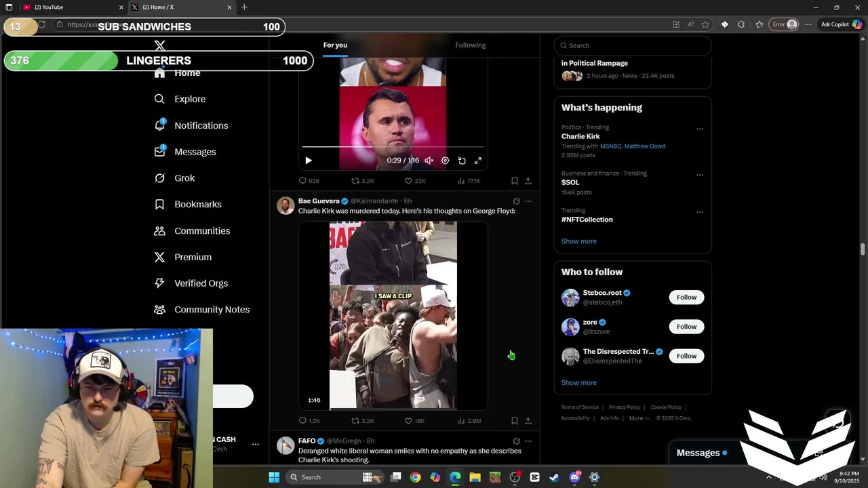Expand the footer More menu
This screenshot has width=868, height=488.
[x=639, y=418]
